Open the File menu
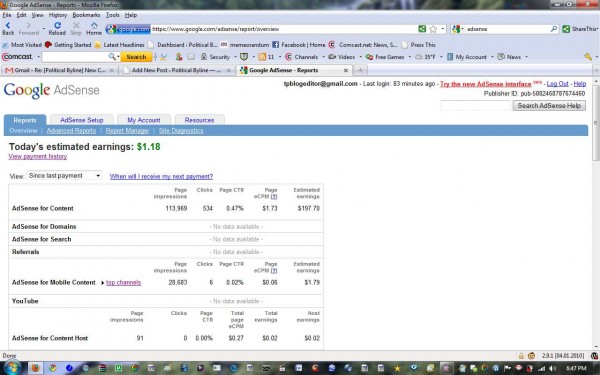Image resolution: width=600 pixels, height=375 pixels. coord(7,15)
